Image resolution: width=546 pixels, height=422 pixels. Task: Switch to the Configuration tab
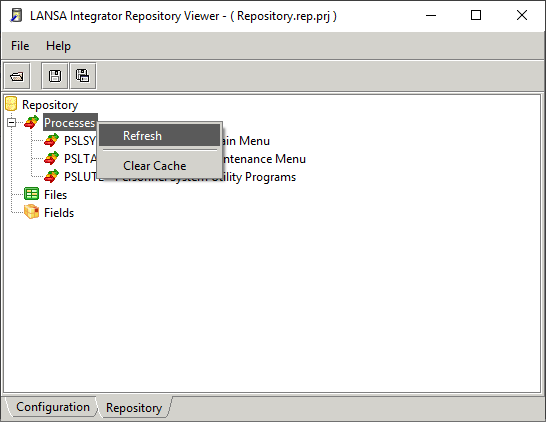[53, 407]
